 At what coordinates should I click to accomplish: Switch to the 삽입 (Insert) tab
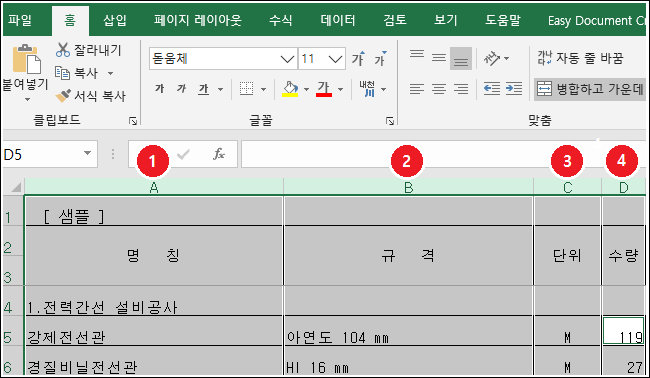coord(114,20)
